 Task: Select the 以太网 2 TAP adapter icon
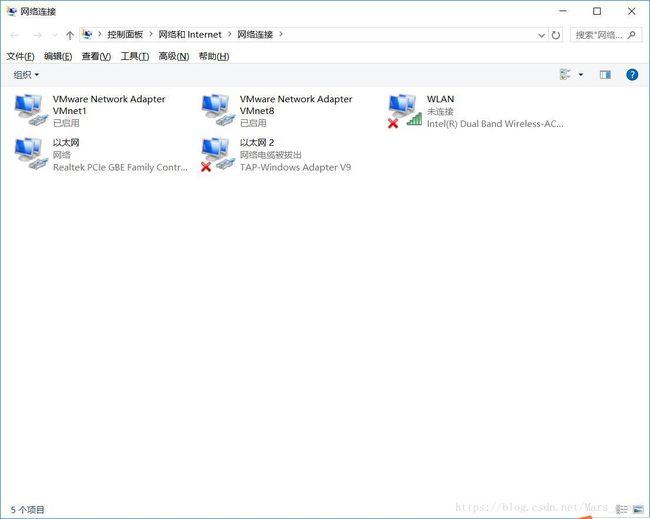click(x=218, y=155)
